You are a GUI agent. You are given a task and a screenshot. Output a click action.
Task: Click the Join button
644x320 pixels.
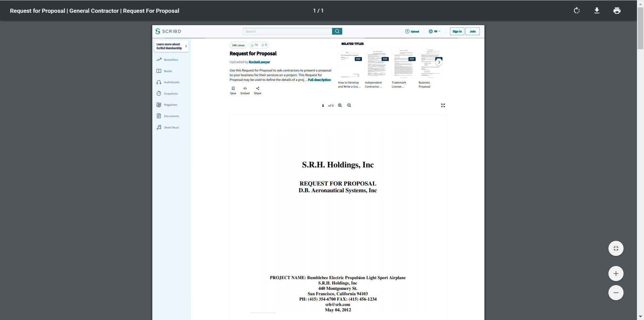pos(472,32)
